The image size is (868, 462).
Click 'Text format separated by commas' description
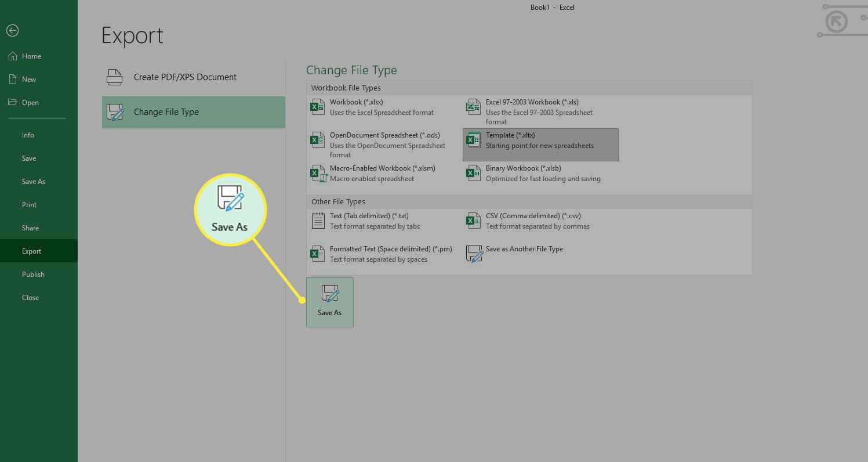coord(537,226)
